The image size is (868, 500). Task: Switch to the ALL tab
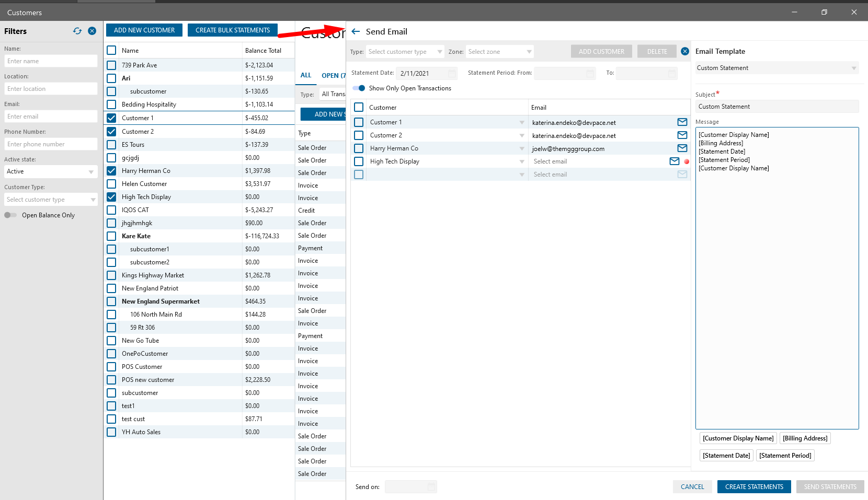click(x=306, y=75)
